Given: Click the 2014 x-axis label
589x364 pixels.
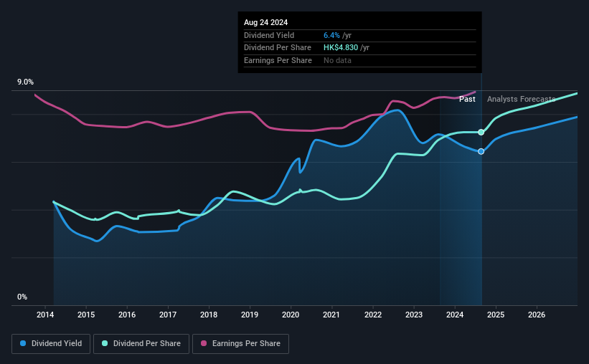Looking at the screenshot, I should (x=45, y=315).
